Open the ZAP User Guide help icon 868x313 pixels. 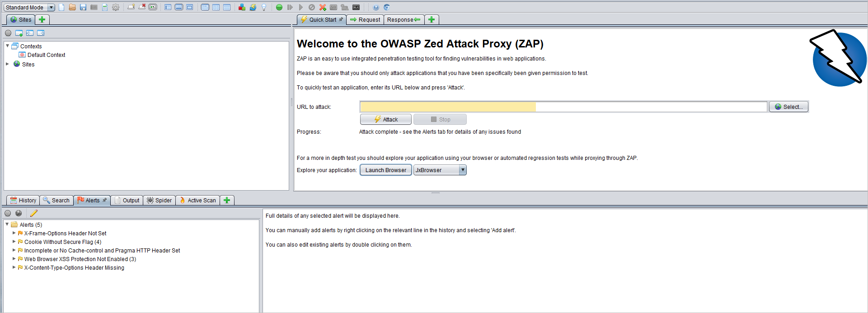376,7
